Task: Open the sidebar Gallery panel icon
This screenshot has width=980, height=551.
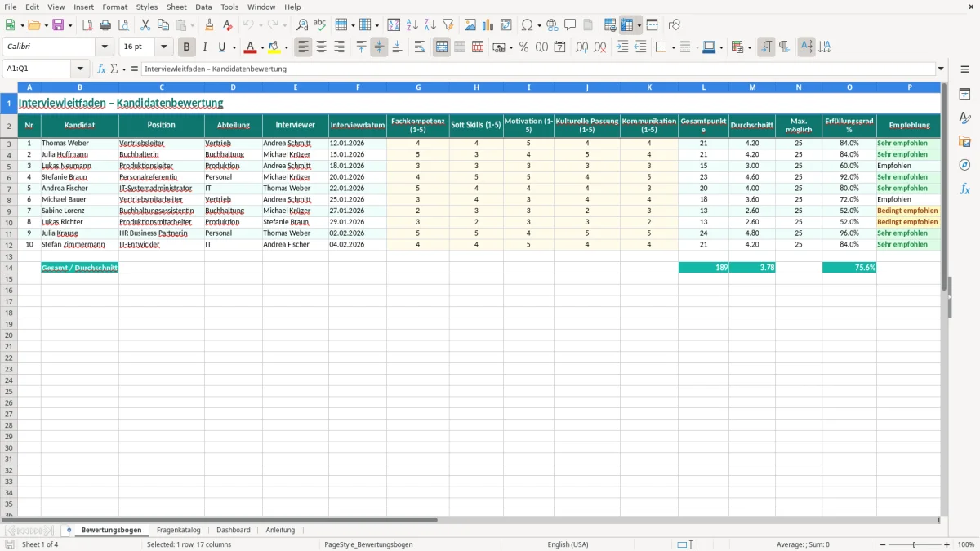Action: click(x=964, y=142)
